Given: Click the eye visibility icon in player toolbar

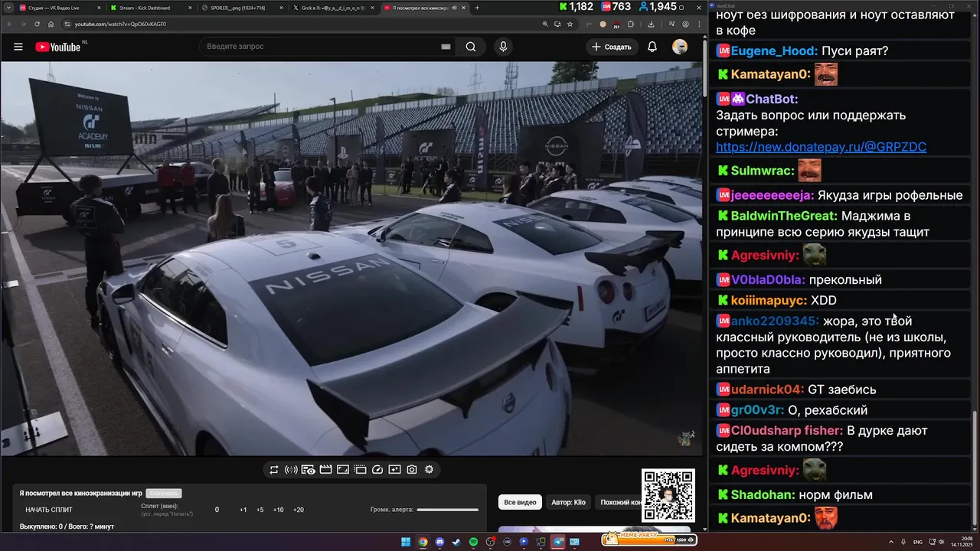Looking at the screenshot, I should [308, 470].
